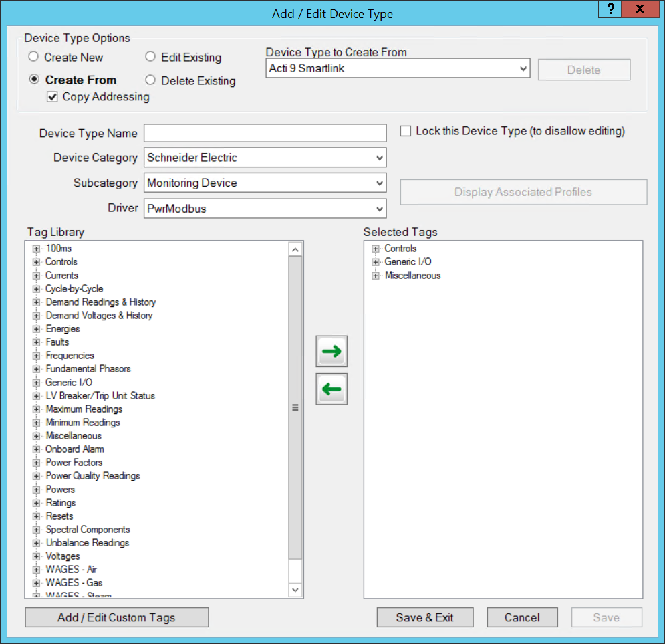
Task: Expand Controls in Selected Tags
Action: [x=375, y=248]
